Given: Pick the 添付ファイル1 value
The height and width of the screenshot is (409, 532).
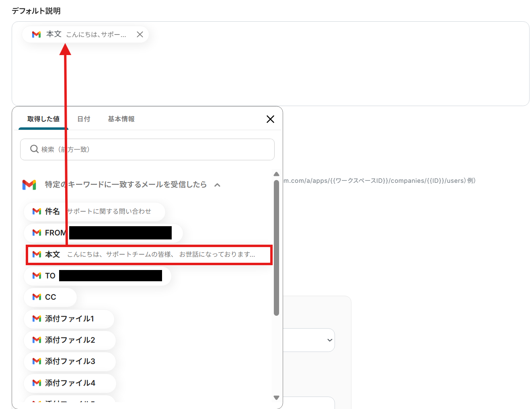Looking at the screenshot, I should pyautogui.click(x=69, y=319).
